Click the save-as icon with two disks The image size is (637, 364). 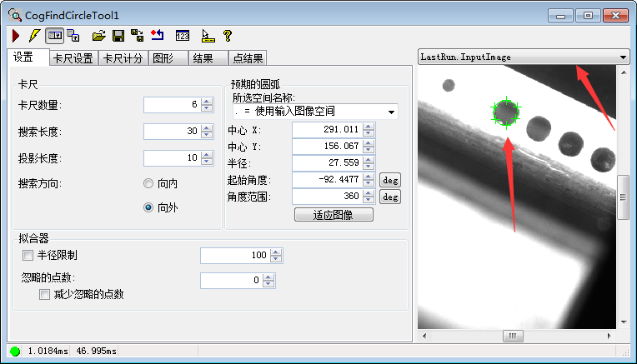coord(138,36)
